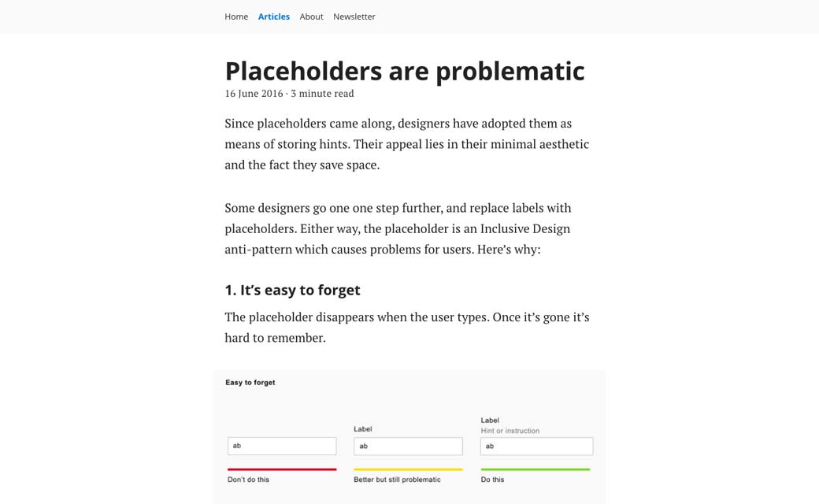
Task: Click the 'Don't do this' caption
Action: click(248, 480)
